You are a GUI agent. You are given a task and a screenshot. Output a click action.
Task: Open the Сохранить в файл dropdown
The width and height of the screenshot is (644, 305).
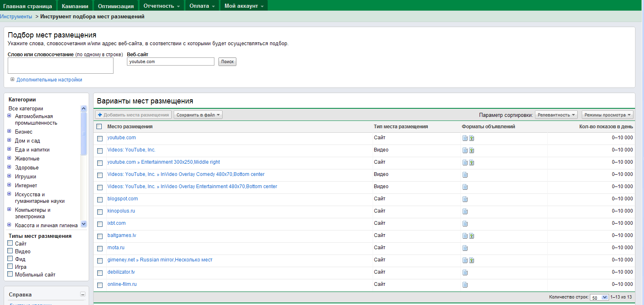(x=198, y=115)
